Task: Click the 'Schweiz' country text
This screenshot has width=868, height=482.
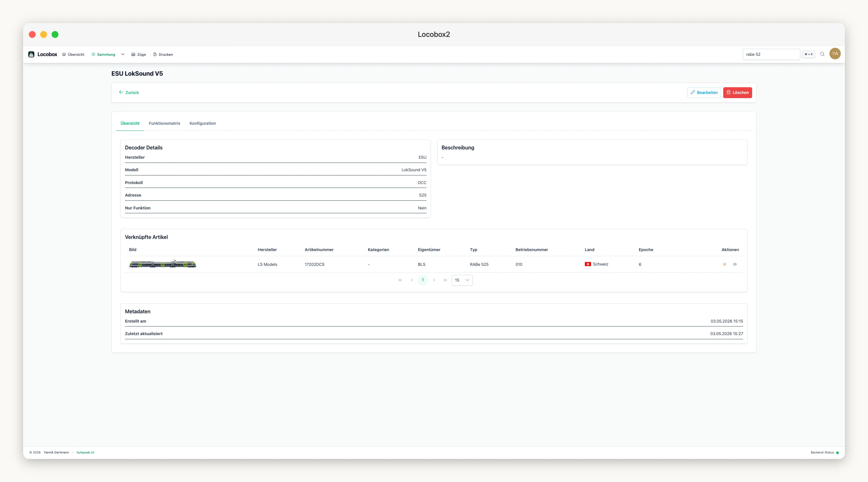Action: tap(601, 264)
